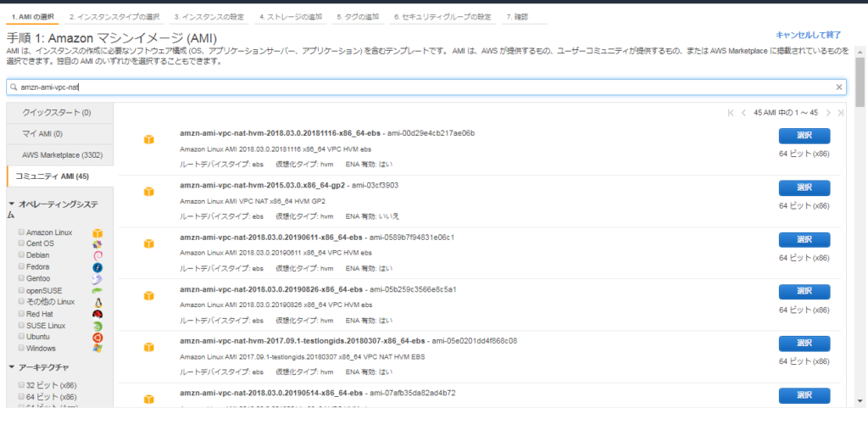Select AMI amzn-ami-vpc-nat-hvm-2015.03.0 gp2

[x=804, y=187]
